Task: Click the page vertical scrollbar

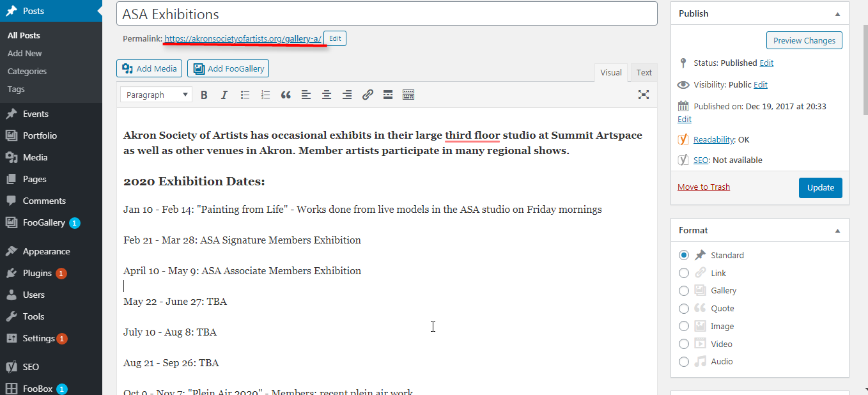Action: tap(864, 70)
